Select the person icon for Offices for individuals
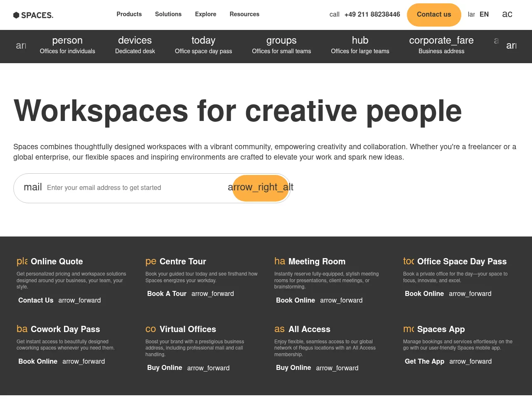 tap(67, 40)
